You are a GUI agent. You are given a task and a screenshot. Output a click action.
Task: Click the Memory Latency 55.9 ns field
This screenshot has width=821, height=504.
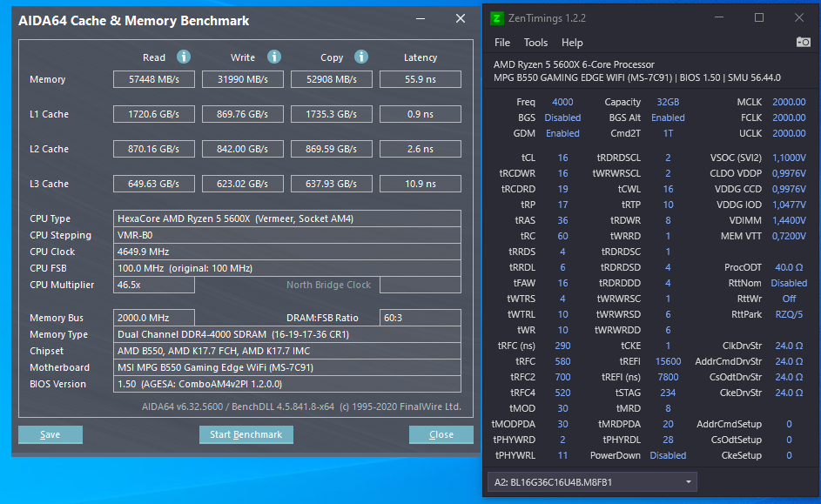[421, 79]
